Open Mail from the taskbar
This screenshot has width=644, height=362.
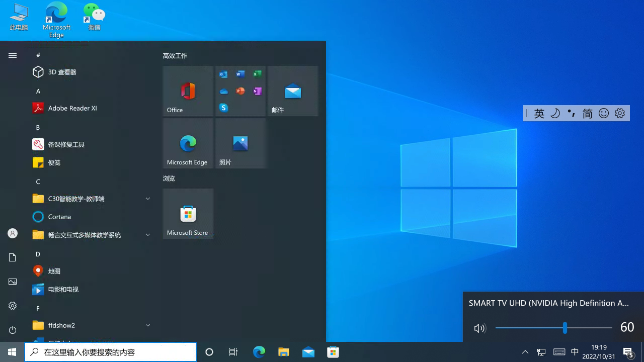click(x=308, y=352)
